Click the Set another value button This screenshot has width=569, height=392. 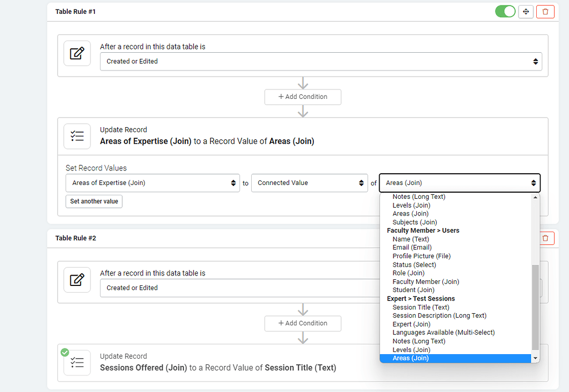click(x=94, y=202)
